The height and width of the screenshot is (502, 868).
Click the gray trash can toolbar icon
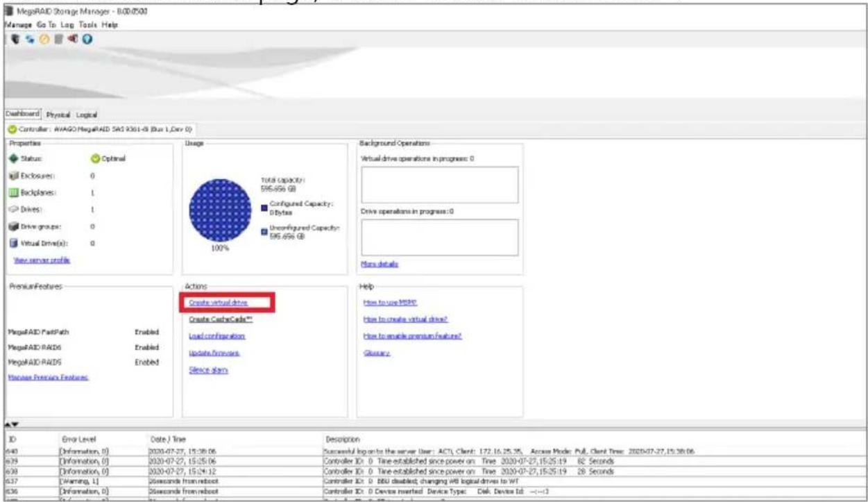58,39
